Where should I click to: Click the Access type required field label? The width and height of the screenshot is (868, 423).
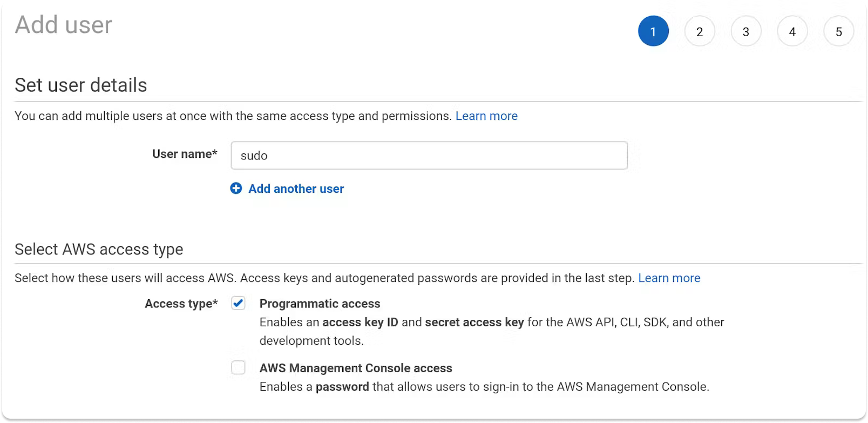coord(181,303)
